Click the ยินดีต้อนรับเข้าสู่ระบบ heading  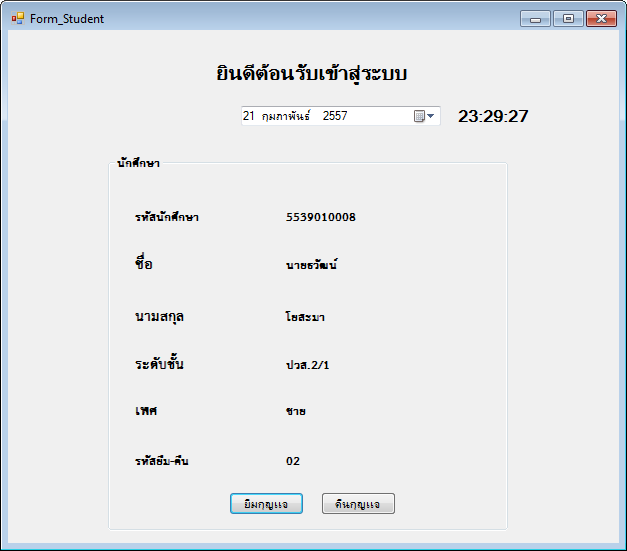[312, 74]
